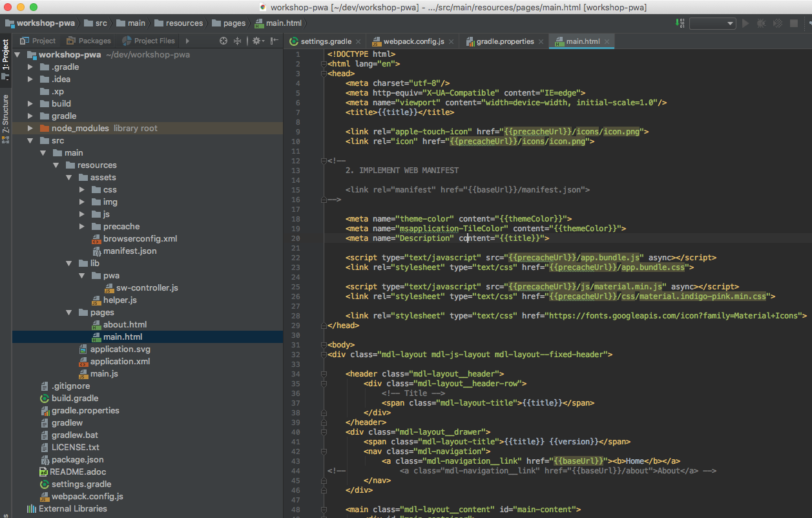The image size is (812, 518).
Task: Select .gitignore in the tree
Action: click(65, 386)
